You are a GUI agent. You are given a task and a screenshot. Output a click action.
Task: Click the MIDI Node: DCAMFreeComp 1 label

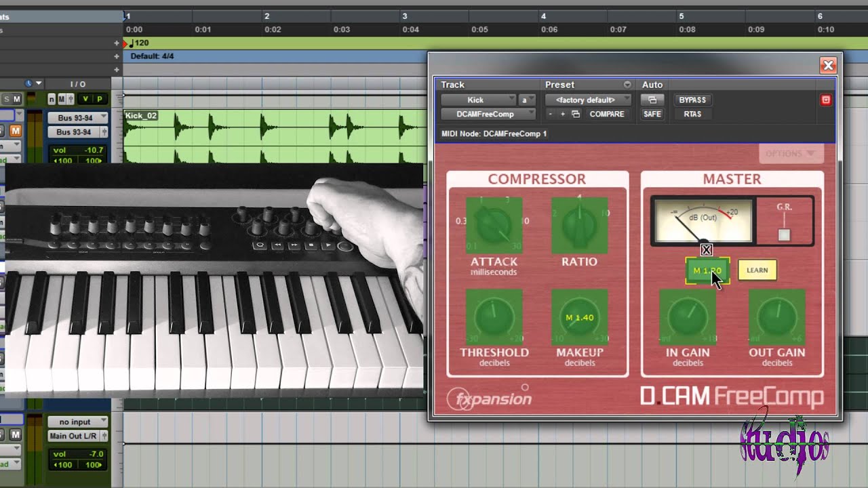(494, 134)
